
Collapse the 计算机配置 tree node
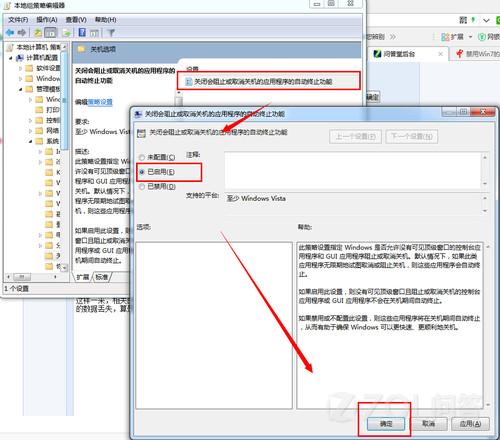[x=11, y=58]
